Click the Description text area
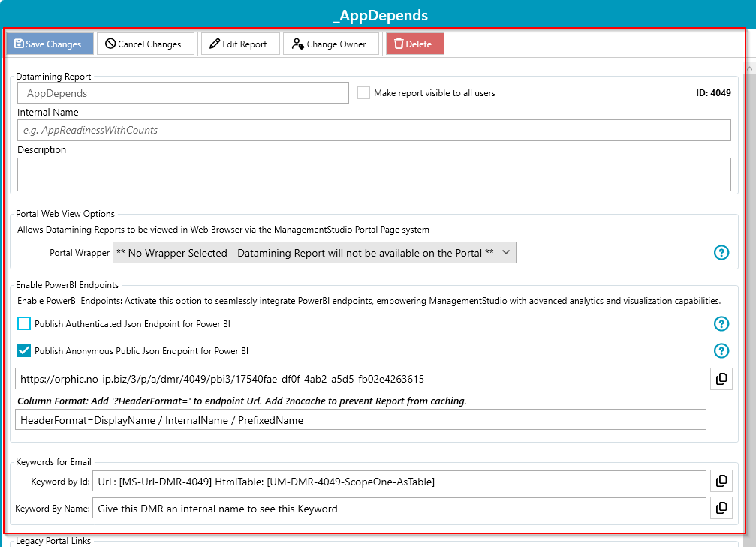Viewport: 756px width, 547px height. click(374, 175)
